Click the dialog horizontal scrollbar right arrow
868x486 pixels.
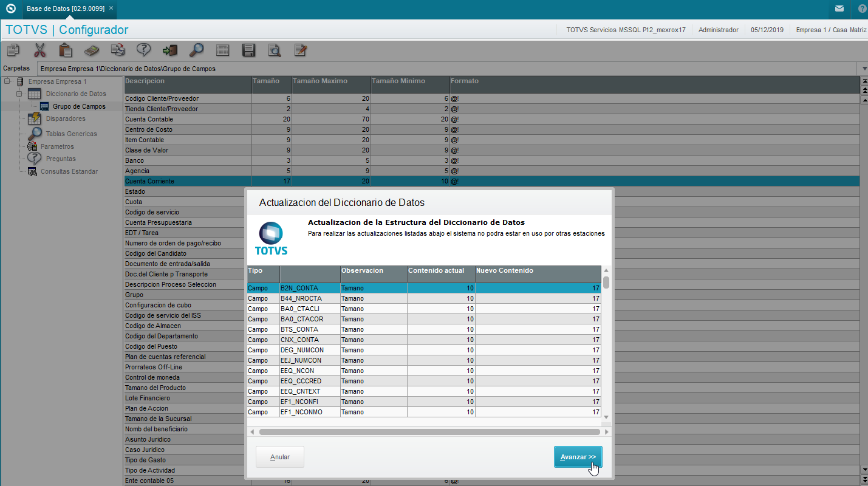pyautogui.click(x=606, y=432)
